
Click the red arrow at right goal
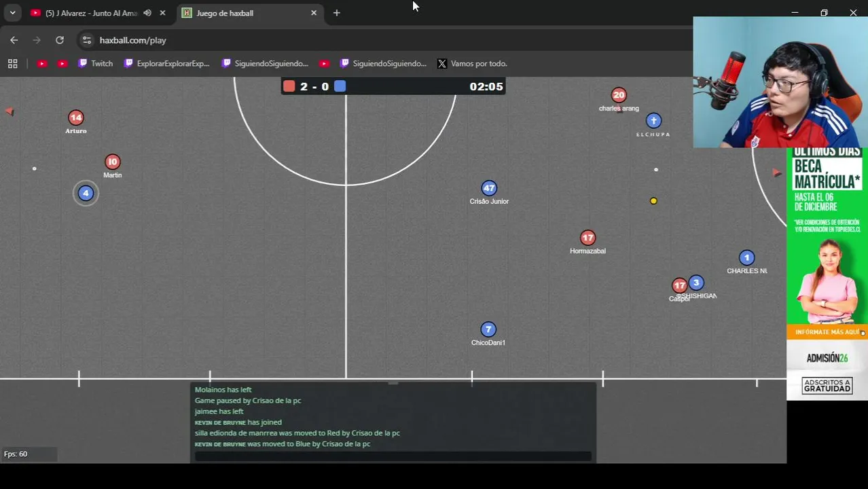[x=777, y=173]
